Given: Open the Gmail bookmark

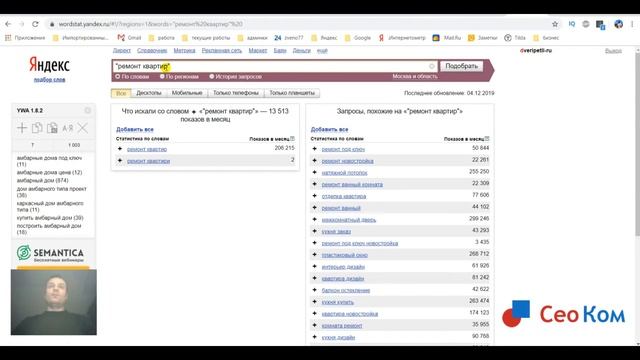Looking at the screenshot, I should [x=129, y=38].
